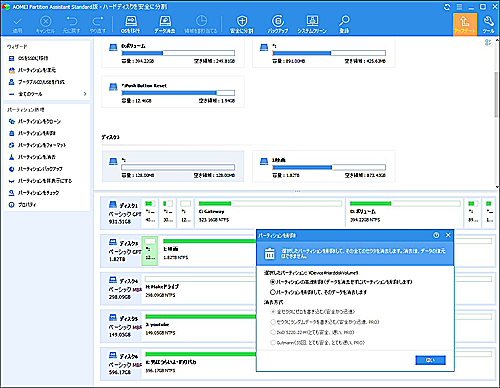Image resolution: width=500 pixels, height=388 pixels.
Task: Select the Push Button Reset partition card
Action: click(x=173, y=92)
